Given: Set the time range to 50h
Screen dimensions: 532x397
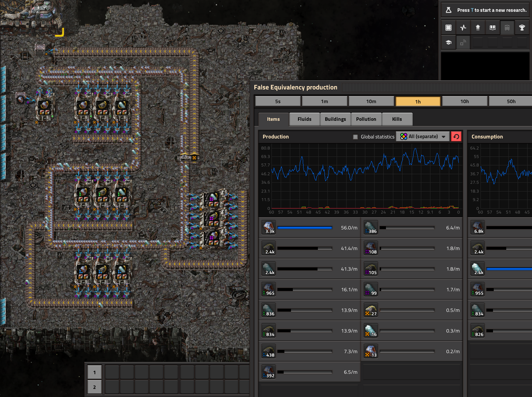Looking at the screenshot, I should pyautogui.click(x=511, y=101).
